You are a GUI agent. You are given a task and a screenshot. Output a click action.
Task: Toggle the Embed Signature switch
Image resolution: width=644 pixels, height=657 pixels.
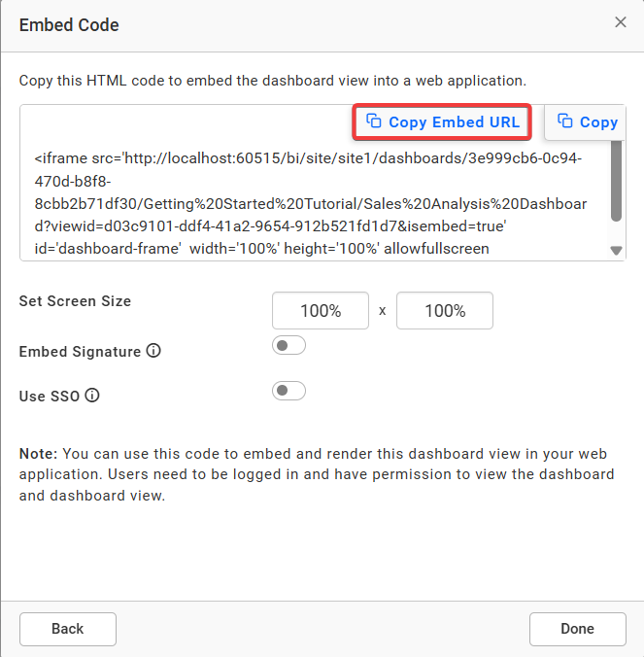(288, 345)
